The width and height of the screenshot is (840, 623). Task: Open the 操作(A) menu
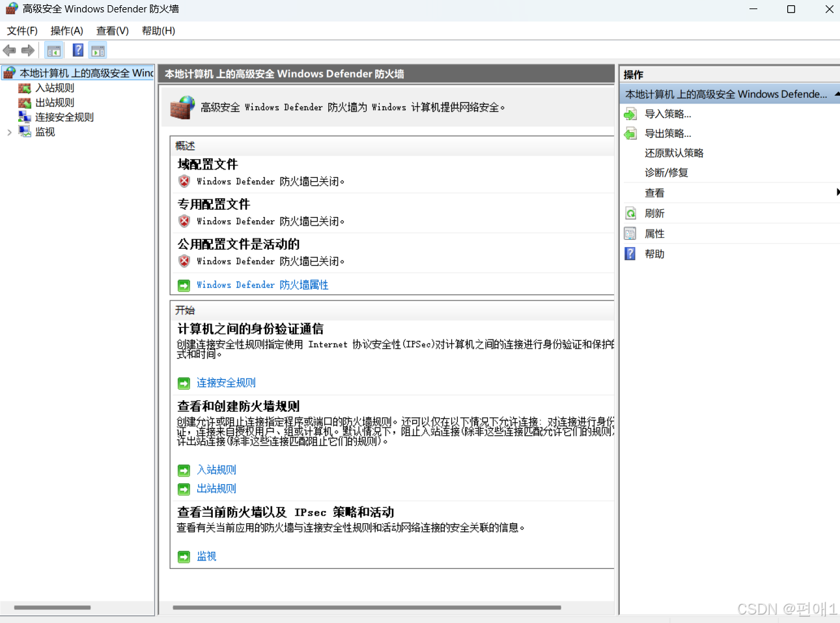point(66,31)
